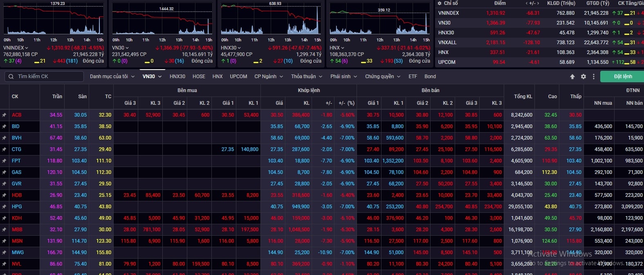This screenshot has width=644, height=275.
Task: Open the FPT stock symbol
Action: (16, 161)
